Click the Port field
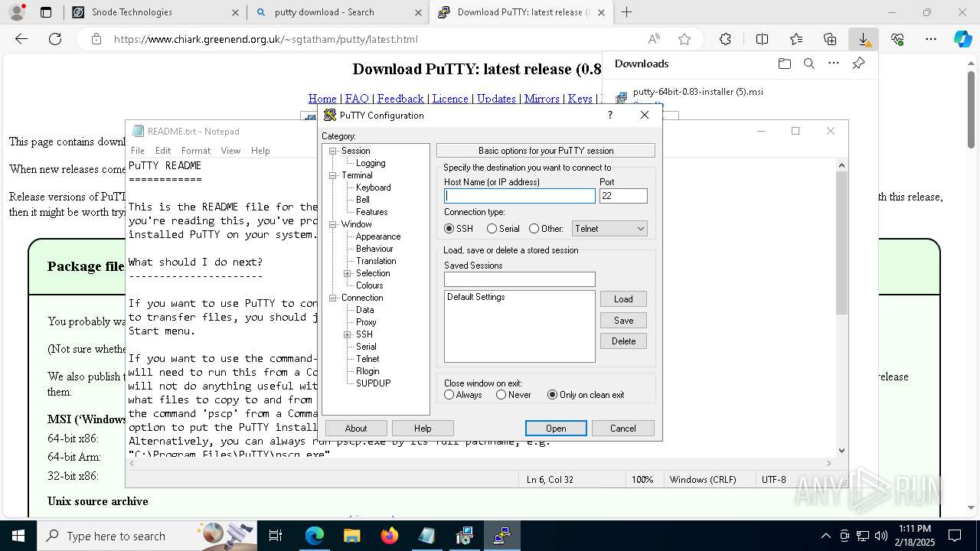Viewport: 980px width, 551px height. pyautogui.click(x=623, y=196)
